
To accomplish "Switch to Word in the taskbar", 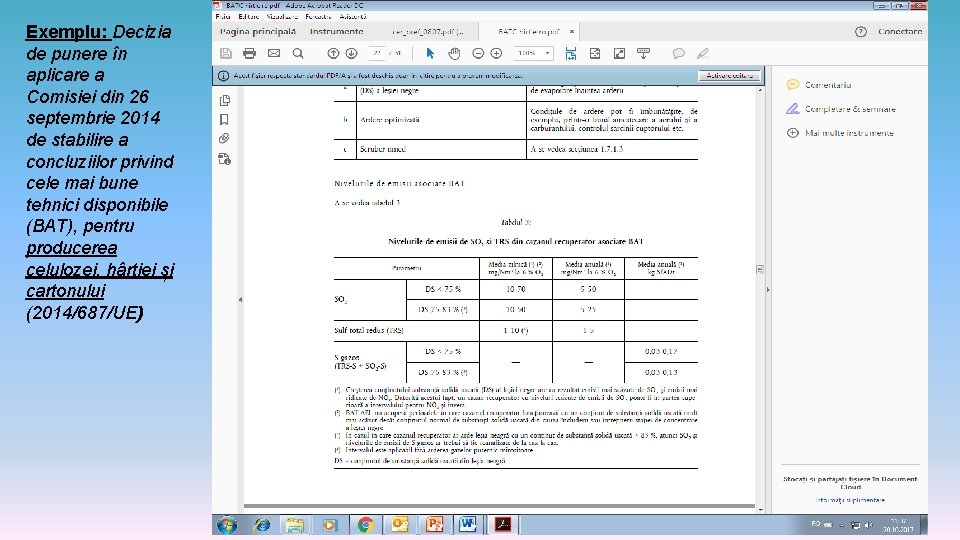I will point(468,525).
